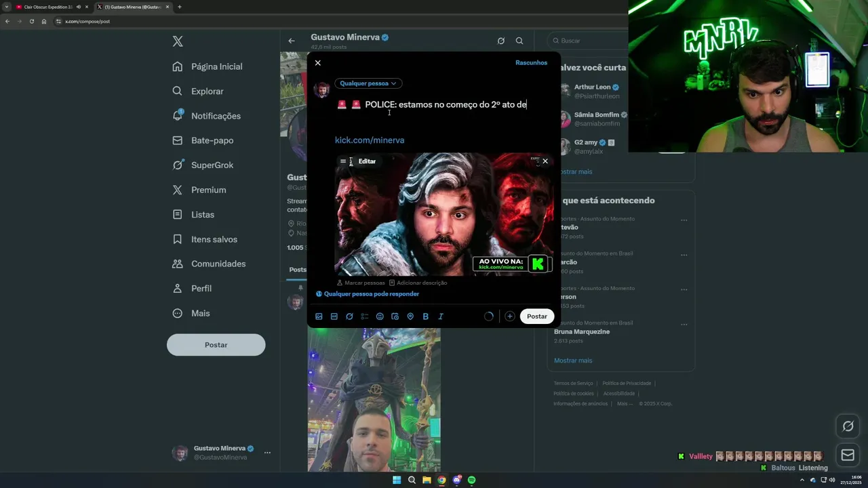This screenshot has width=868, height=488.
Task: Click the schedule post icon
Action: [x=395, y=317]
